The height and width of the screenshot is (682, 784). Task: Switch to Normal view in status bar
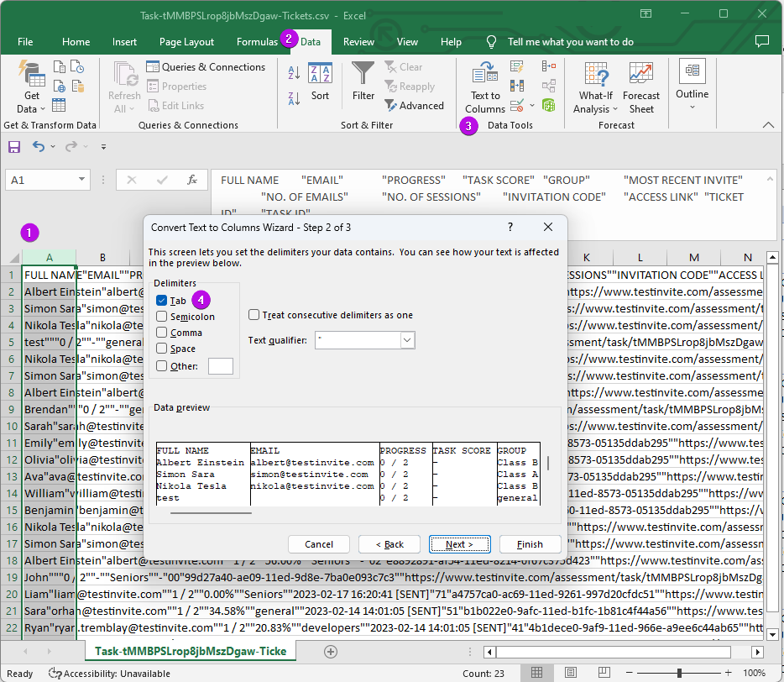click(536, 673)
